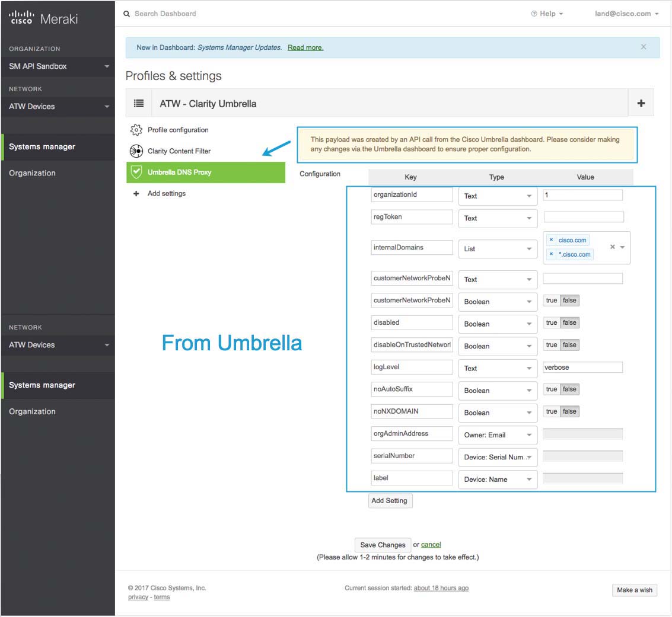Screen dimensions: 672x617
Task: Expand SM API Sandbox organization selector
Action: coord(58,66)
